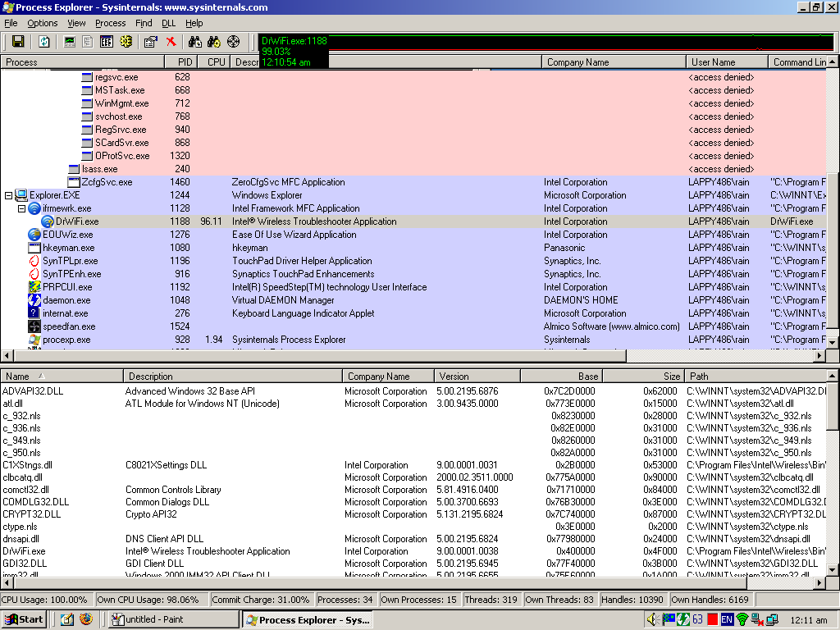The width and height of the screenshot is (840, 630).
Task: Select the hkeyman.exe process row
Action: click(413, 248)
